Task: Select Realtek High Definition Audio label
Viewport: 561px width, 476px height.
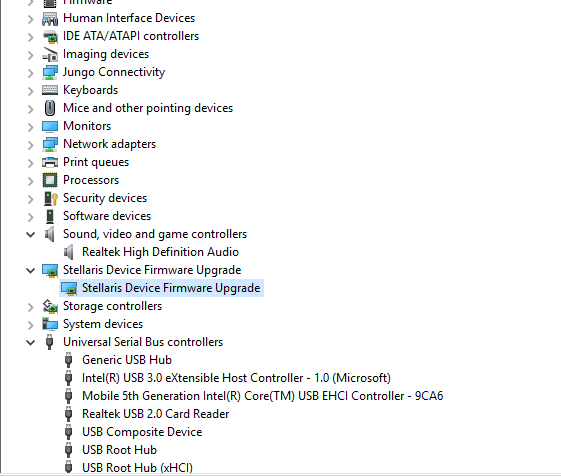Action: tap(160, 252)
